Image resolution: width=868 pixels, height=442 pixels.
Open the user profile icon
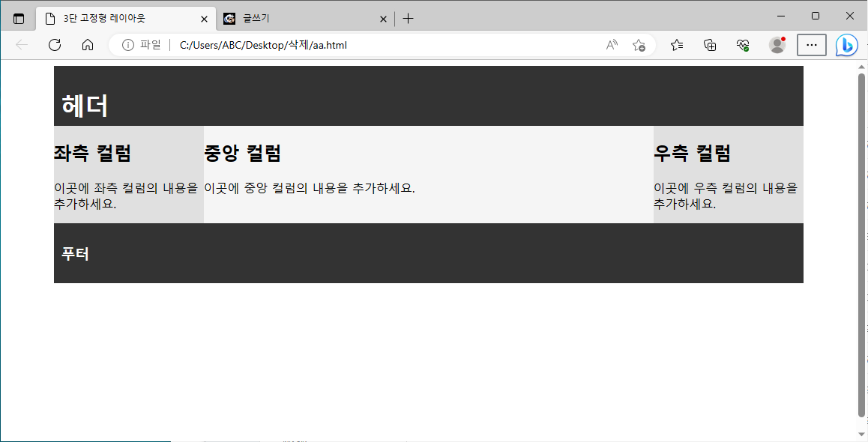point(778,45)
